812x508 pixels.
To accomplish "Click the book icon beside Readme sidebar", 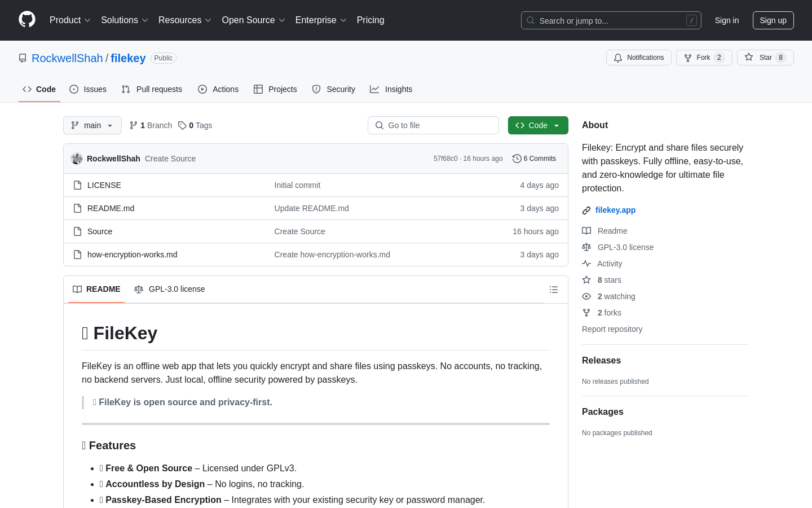I will pyautogui.click(x=586, y=231).
